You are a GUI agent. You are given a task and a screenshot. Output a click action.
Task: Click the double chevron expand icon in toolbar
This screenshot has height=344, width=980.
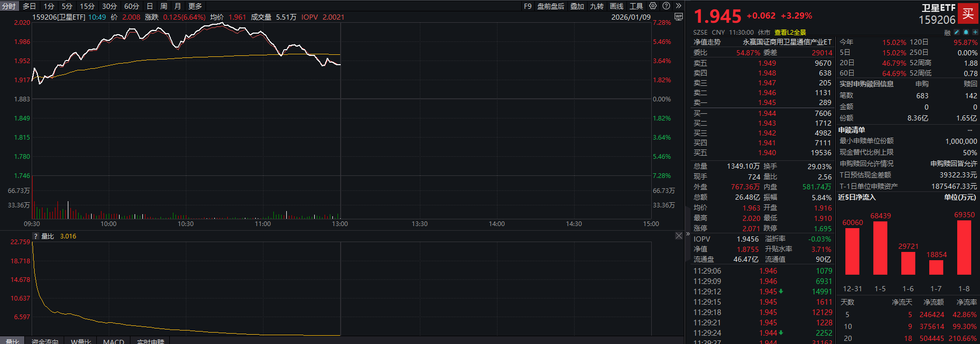(678, 6)
